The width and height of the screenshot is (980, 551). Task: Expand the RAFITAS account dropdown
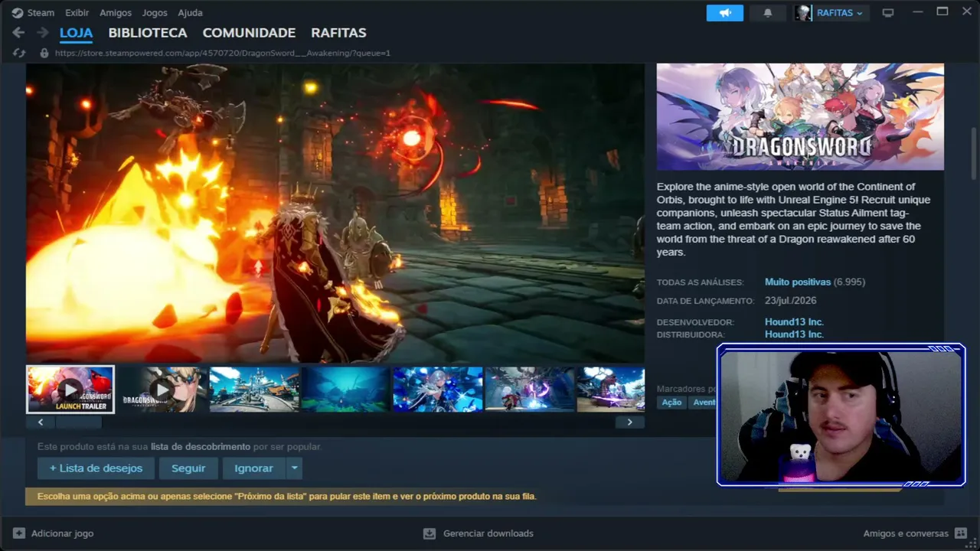pos(840,13)
